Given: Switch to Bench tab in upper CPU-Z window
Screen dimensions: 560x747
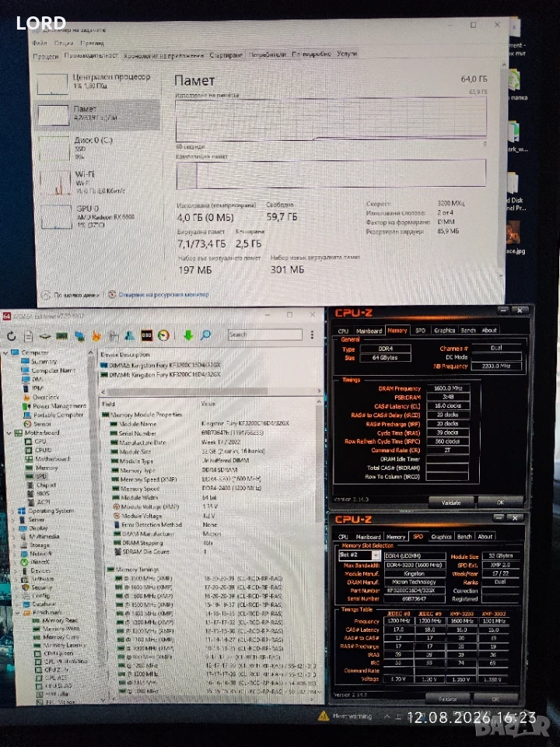Looking at the screenshot, I should 468,330.
